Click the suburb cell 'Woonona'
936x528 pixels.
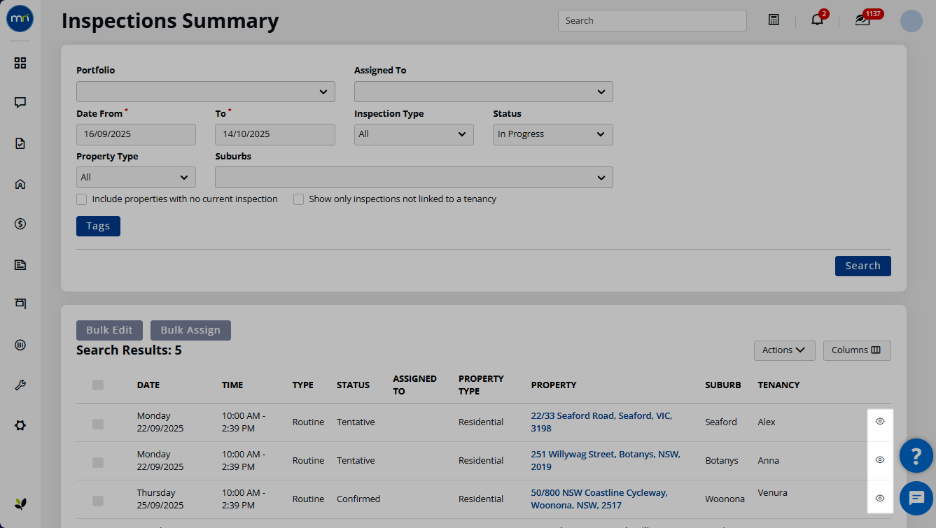click(725, 499)
